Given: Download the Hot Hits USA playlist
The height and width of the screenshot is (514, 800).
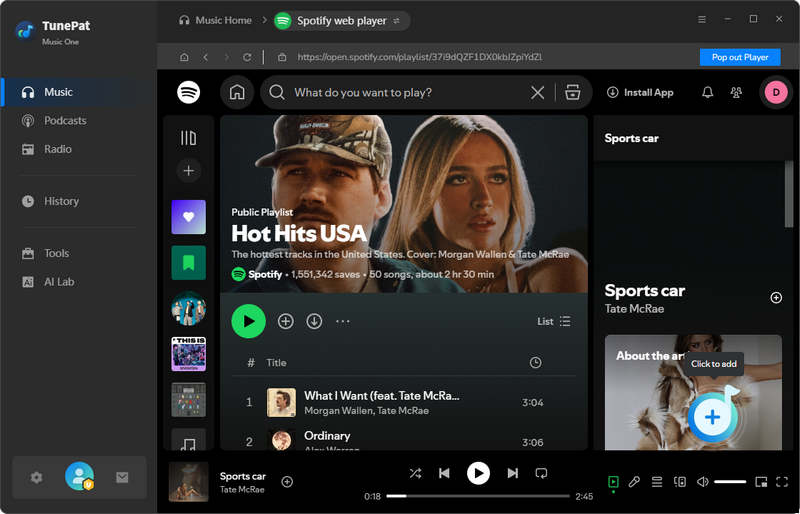Looking at the screenshot, I should click(x=314, y=321).
